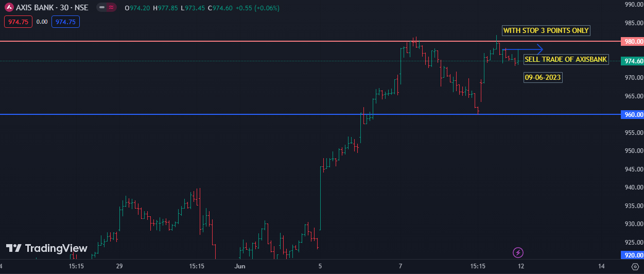
Task: Click the "12" date on time axis
Action: (521, 266)
